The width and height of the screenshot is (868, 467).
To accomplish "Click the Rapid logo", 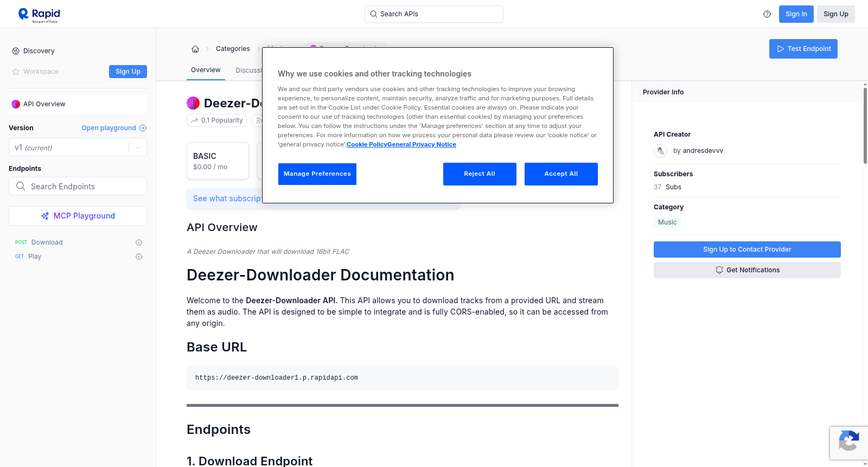I will click(x=39, y=15).
